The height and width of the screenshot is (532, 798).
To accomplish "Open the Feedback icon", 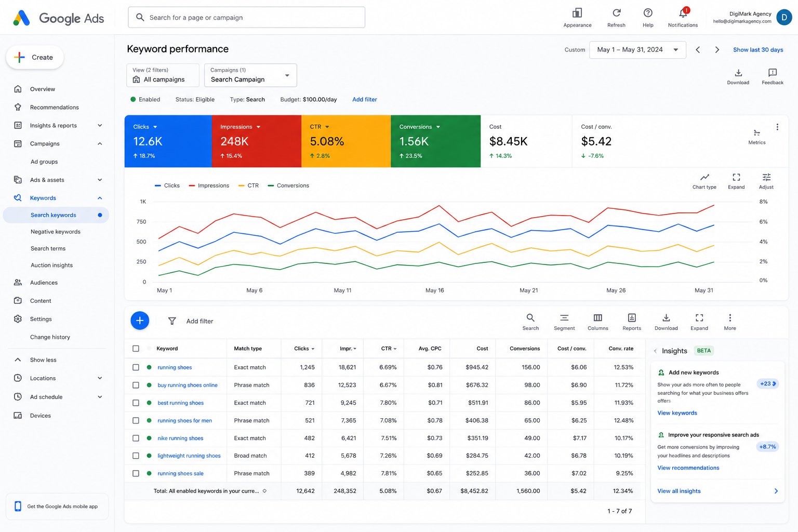I will tap(773, 73).
